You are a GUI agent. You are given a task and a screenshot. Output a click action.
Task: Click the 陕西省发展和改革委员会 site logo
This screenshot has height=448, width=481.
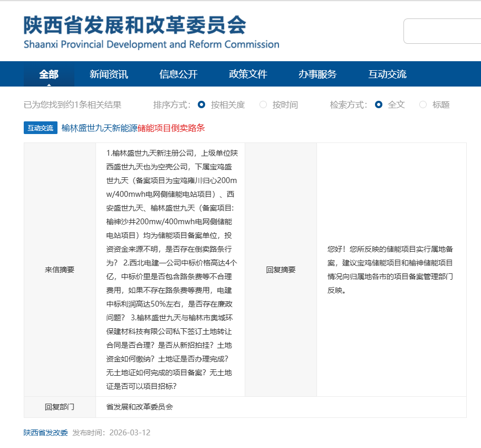tap(151, 32)
